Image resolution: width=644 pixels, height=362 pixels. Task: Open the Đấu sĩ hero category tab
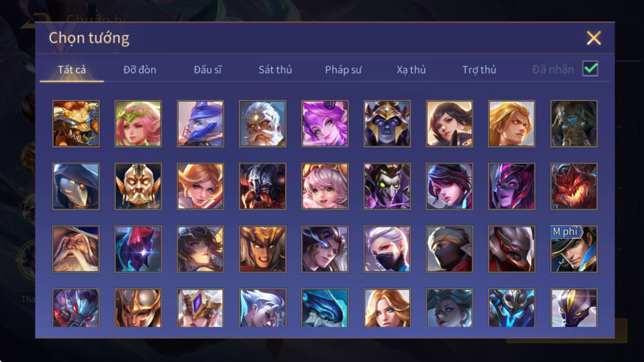point(208,70)
